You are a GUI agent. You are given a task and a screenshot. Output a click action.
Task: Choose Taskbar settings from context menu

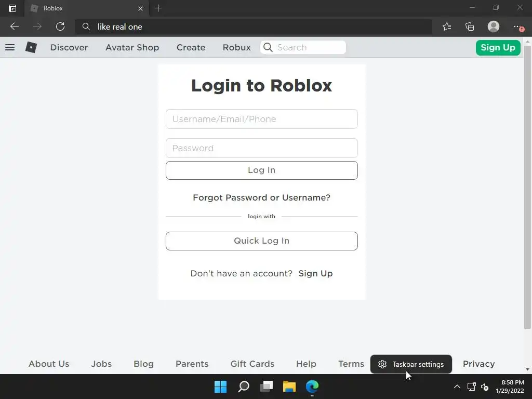(411, 364)
